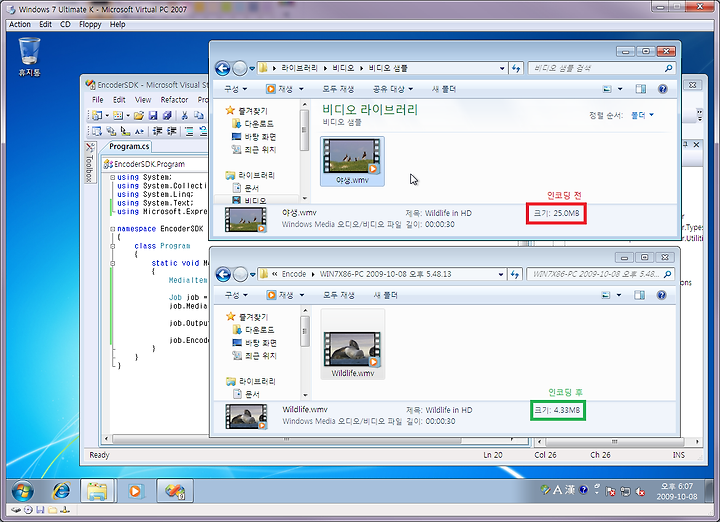Click New Project icon in Visual Studio toolbar
Viewport: 720px width, 522px height.
click(96, 115)
